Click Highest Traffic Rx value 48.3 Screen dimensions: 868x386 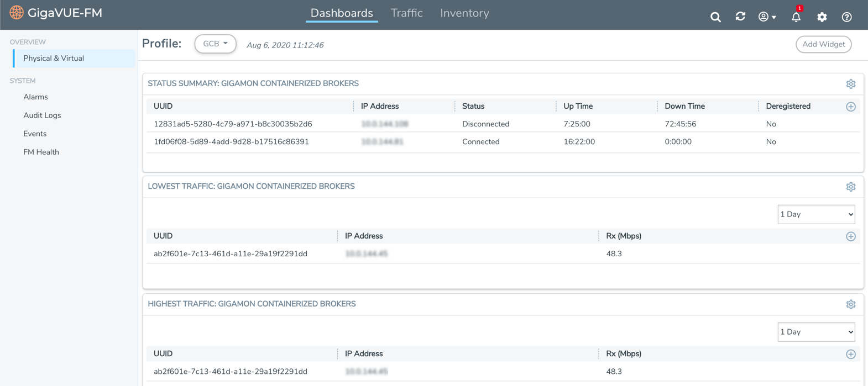(614, 371)
